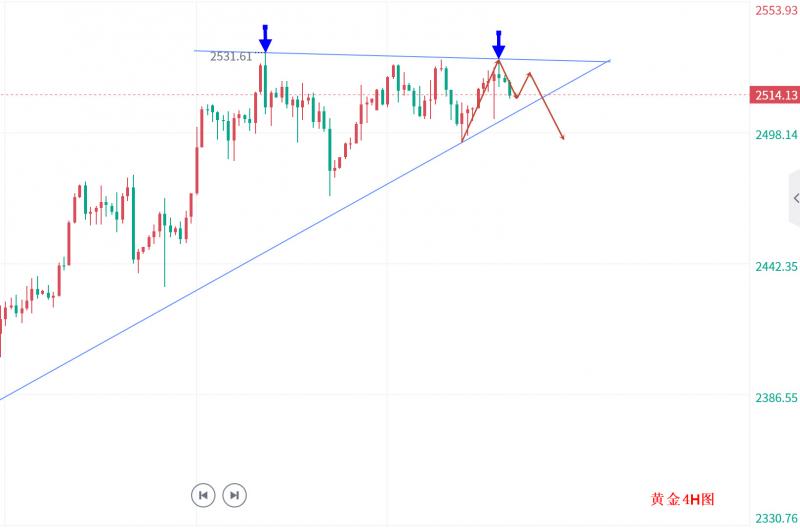This screenshot has height=529, width=800.
Task: Click the 2531.61 peak candlestick under arrow
Action: (264, 80)
